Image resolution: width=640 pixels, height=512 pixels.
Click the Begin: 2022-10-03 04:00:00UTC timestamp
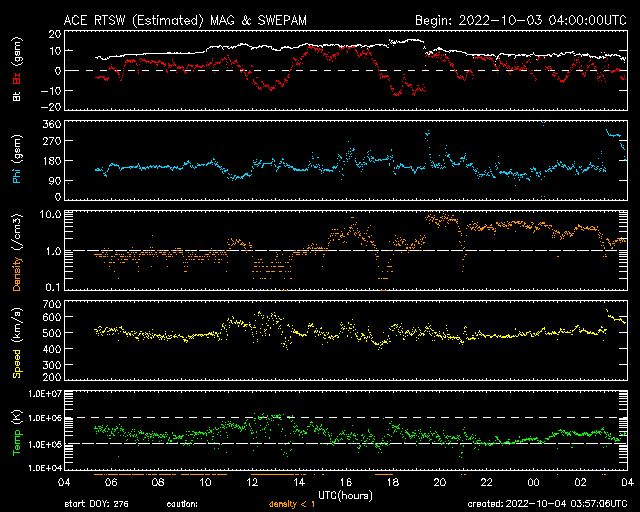point(521,20)
